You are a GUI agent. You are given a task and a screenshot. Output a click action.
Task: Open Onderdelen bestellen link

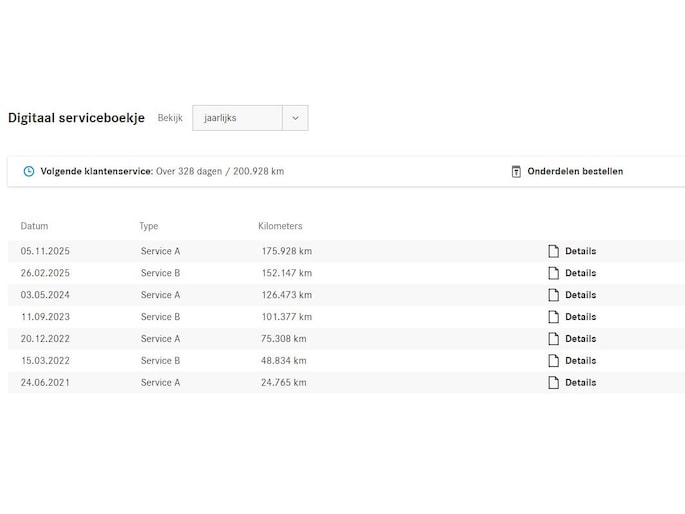click(x=575, y=171)
